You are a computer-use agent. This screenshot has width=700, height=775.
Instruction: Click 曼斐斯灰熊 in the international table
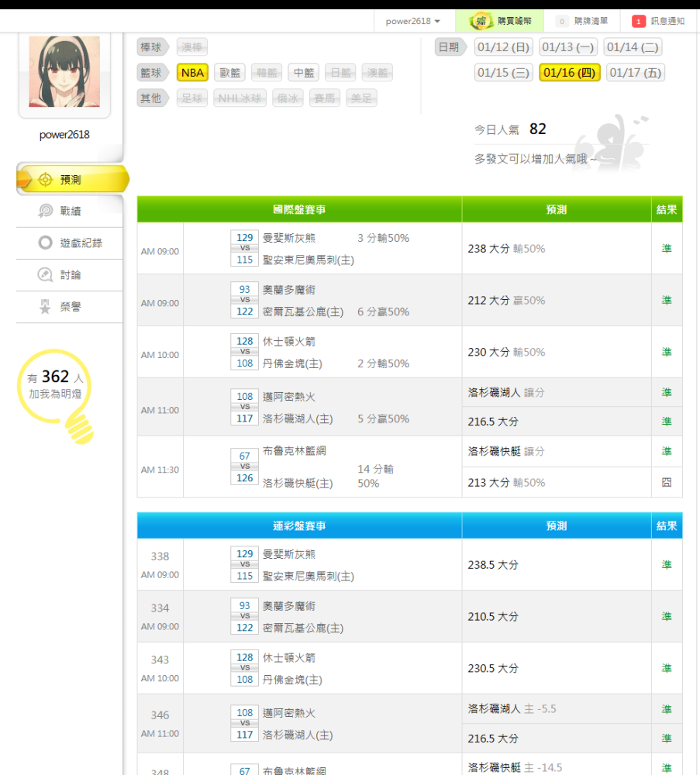point(288,238)
